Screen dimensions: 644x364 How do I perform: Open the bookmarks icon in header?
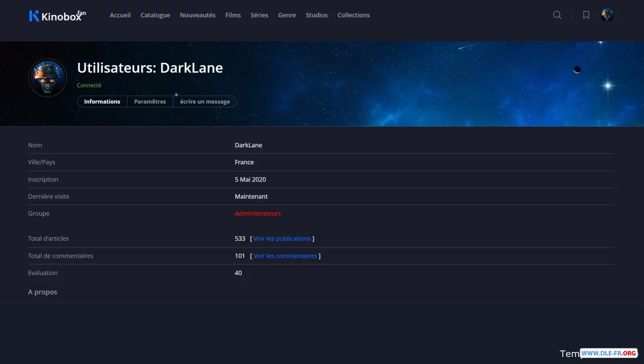[x=586, y=15]
